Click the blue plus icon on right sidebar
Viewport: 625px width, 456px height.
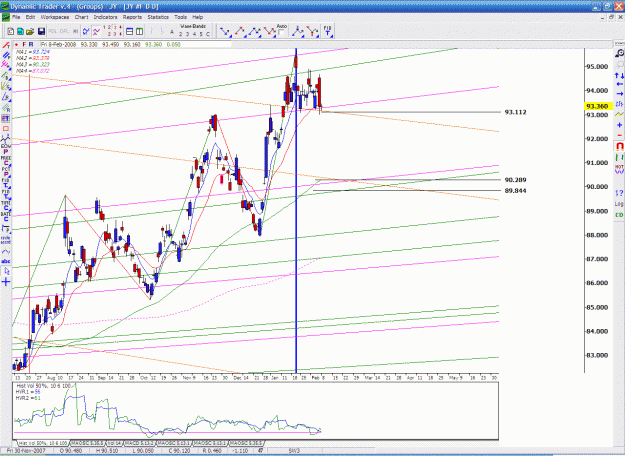click(x=619, y=125)
